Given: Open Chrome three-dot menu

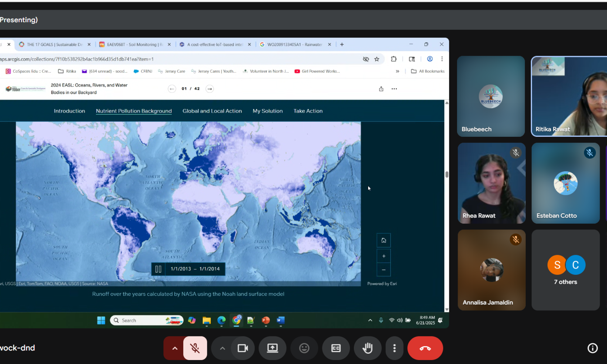Looking at the screenshot, I should pyautogui.click(x=442, y=59).
